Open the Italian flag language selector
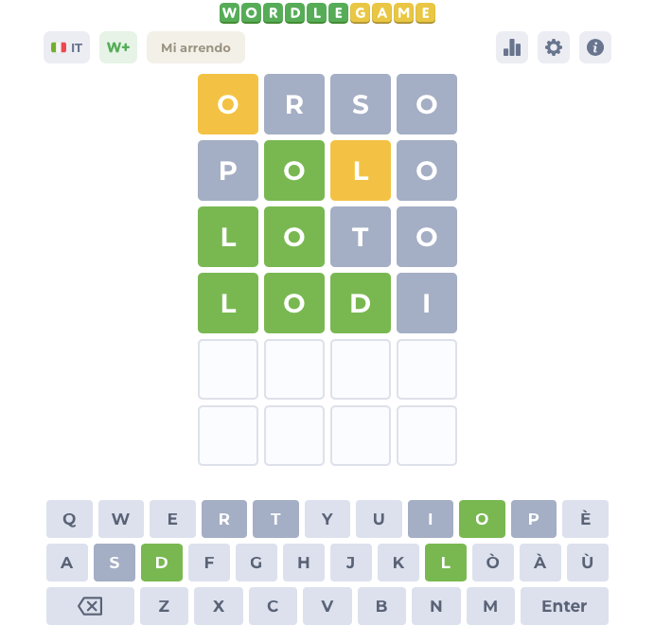Screen dimensions: 672x644 (66, 47)
